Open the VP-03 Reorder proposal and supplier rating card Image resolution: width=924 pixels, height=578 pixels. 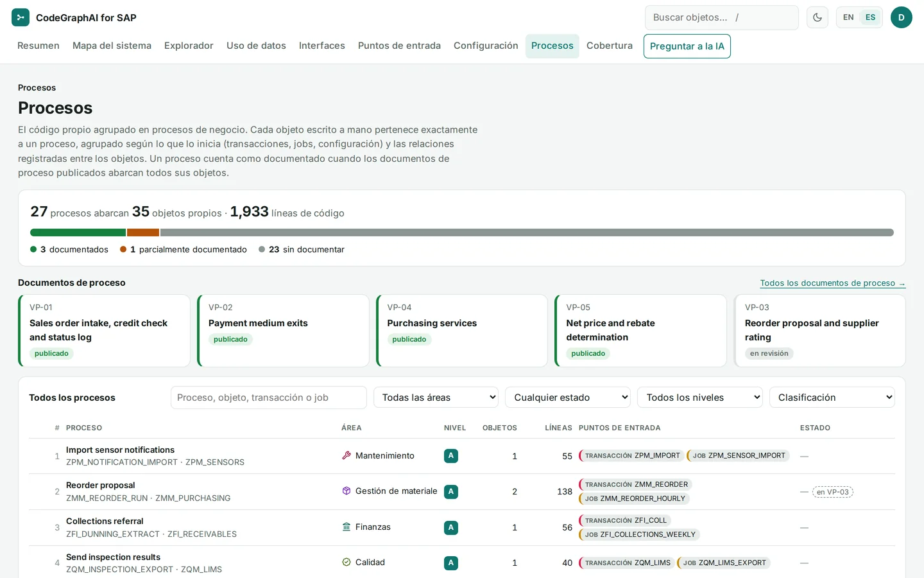(820, 331)
